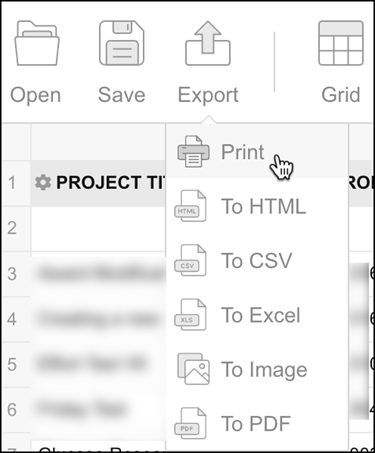Expand the Export dropdown label
Image resolution: width=375 pixels, height=453 pixels.
click(x=208, y=95)
